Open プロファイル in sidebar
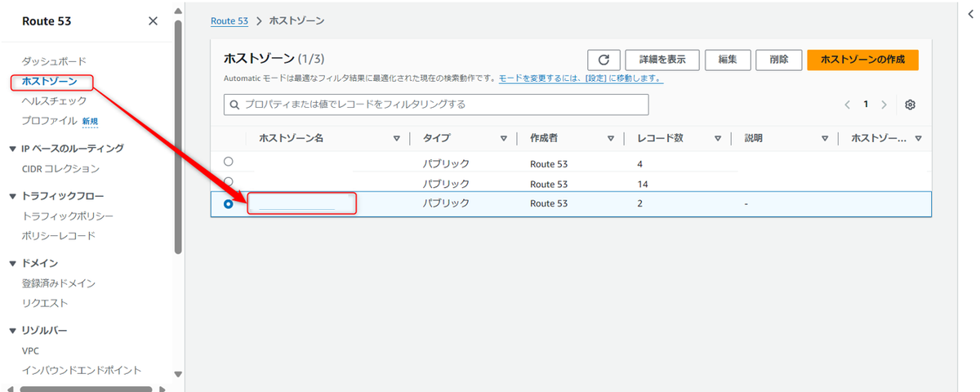 [x=49, y=121]
